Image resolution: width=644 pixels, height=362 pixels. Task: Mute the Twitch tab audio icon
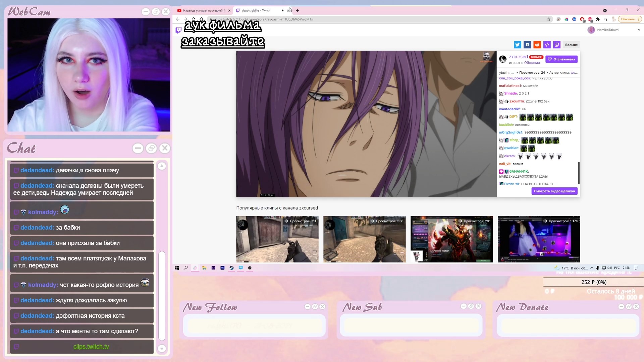point(283,10)
